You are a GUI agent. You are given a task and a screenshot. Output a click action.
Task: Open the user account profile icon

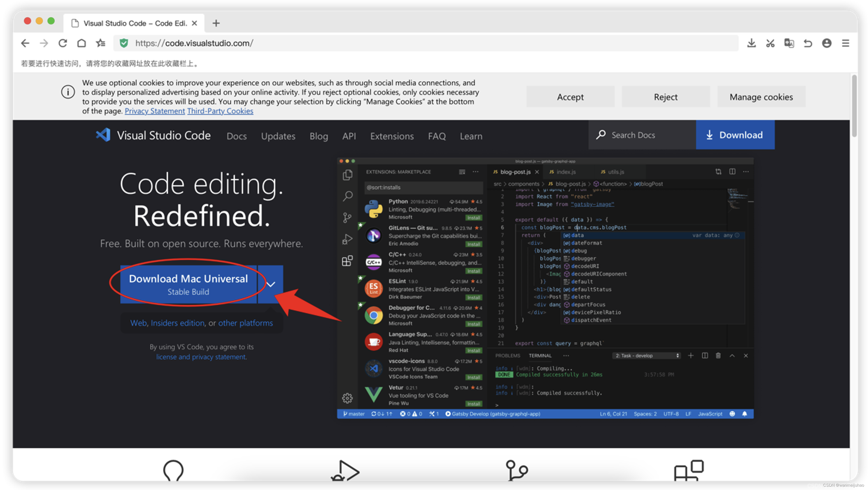[x=827, y=43]
